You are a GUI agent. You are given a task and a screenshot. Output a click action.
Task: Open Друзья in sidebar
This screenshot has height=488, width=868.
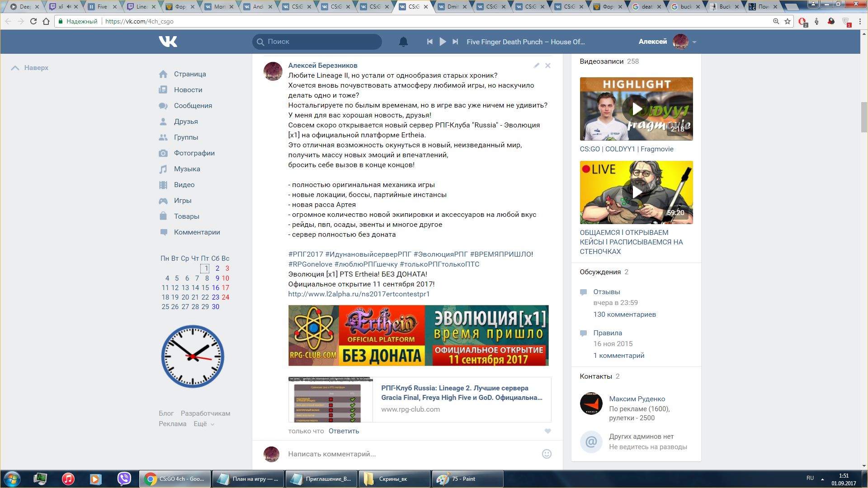pos(186,122)
